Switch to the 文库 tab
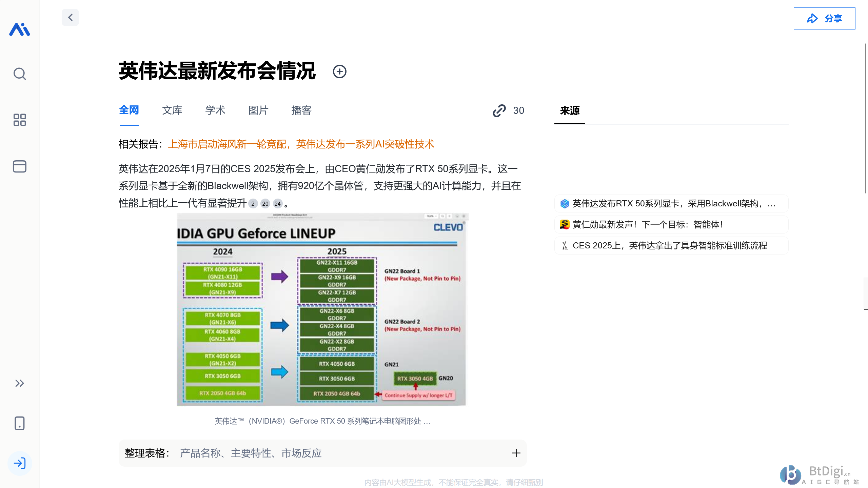The width and height of the screenshot is (868, 488). click(x=172, y=110)
